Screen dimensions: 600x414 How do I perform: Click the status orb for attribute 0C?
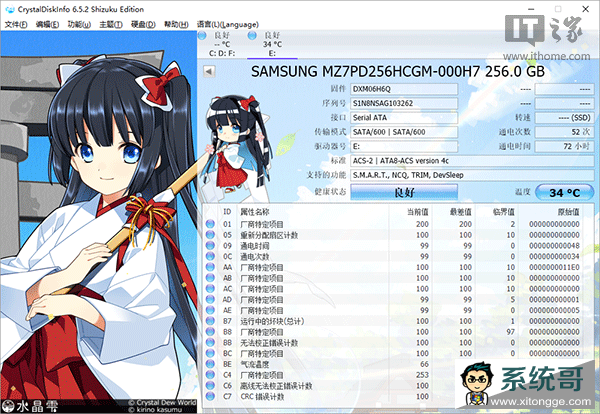pos(210,256)
